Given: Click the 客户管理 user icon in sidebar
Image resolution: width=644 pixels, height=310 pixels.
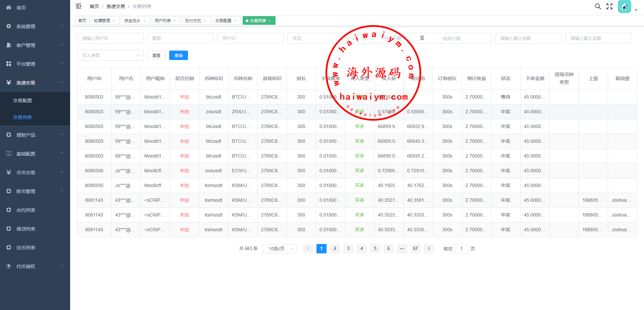Looking at the screenshot, I should [x=9, y=45].
